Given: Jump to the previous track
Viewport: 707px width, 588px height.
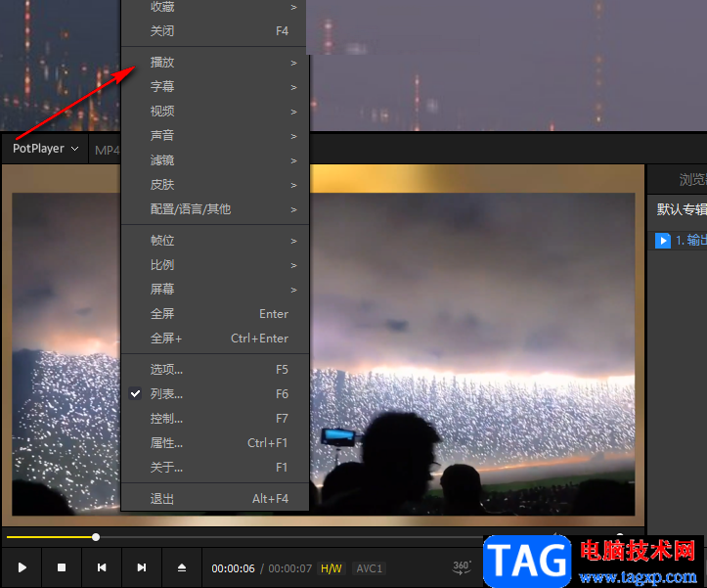Looking at the screenshot, I should (x=102, y=567).
